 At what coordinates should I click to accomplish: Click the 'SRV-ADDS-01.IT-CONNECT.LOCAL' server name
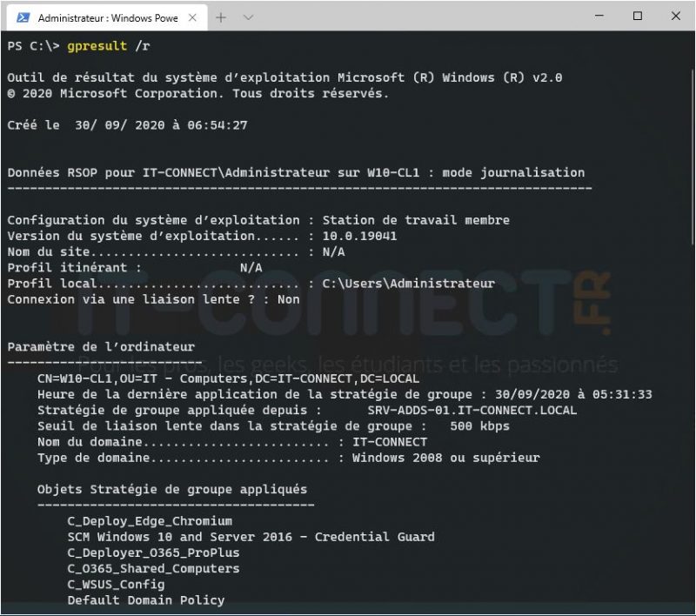[472, 410]
